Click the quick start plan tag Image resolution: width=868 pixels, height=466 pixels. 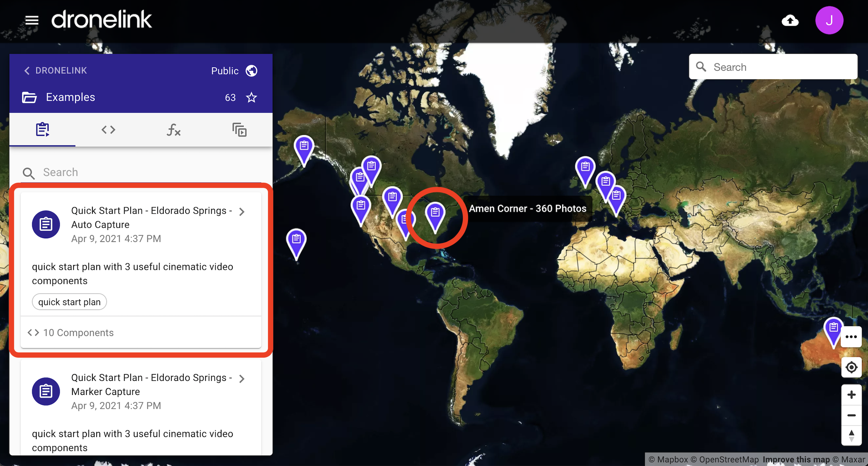(x=69, y=302)
